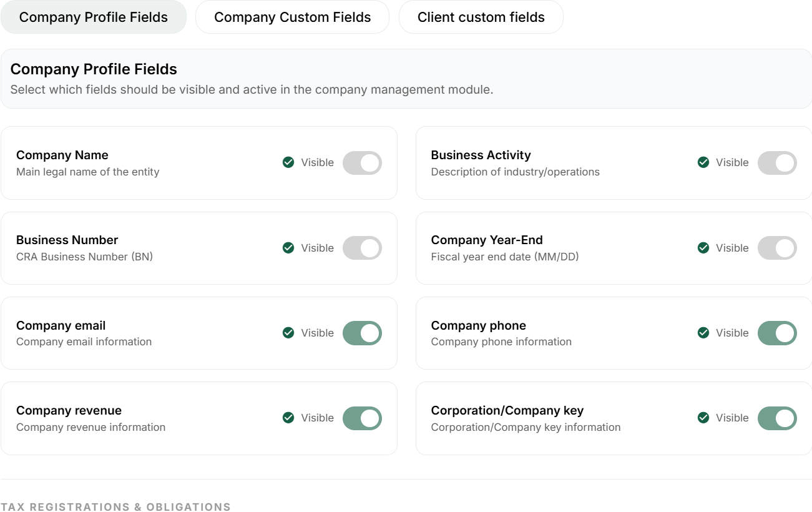Open the Company Custom Fields tab
Image resolution: width=812 pixels, height=512 pixels.
point(292,17)
